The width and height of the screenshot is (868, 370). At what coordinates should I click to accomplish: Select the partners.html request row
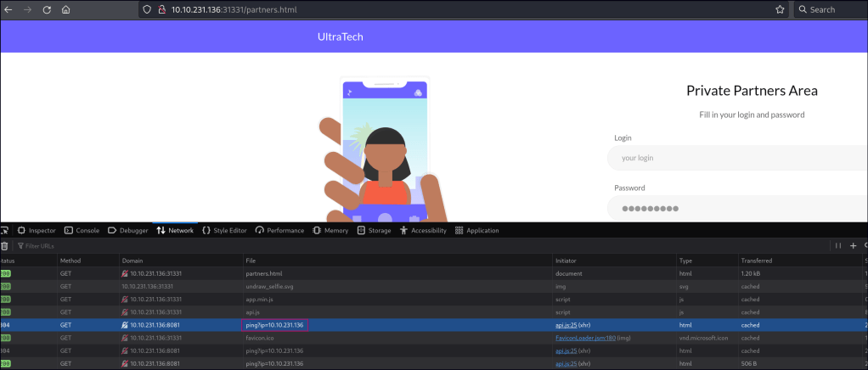(x=263, y=273)
